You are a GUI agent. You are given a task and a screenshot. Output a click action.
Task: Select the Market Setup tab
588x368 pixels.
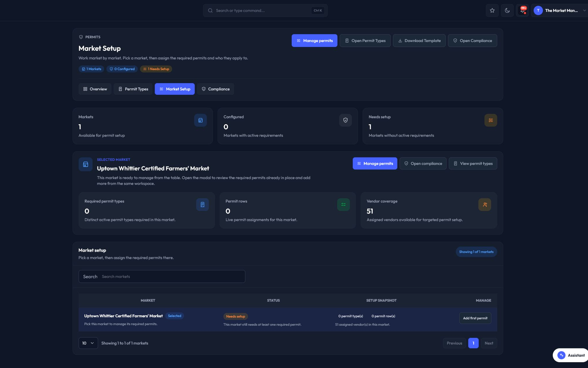(x=175, y=89)
